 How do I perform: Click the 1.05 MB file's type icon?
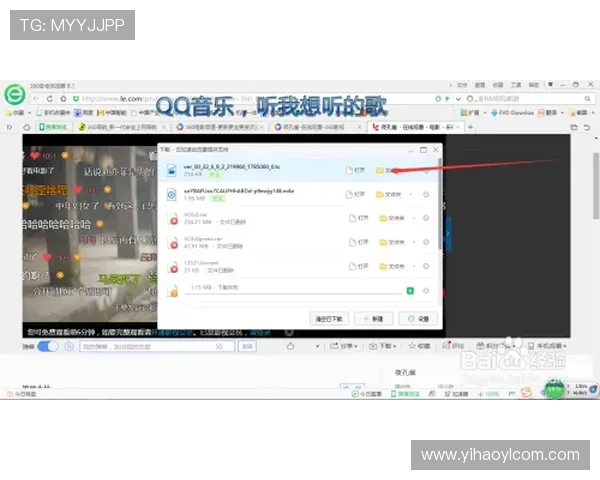pyautogui.click(x=172, y=194)
